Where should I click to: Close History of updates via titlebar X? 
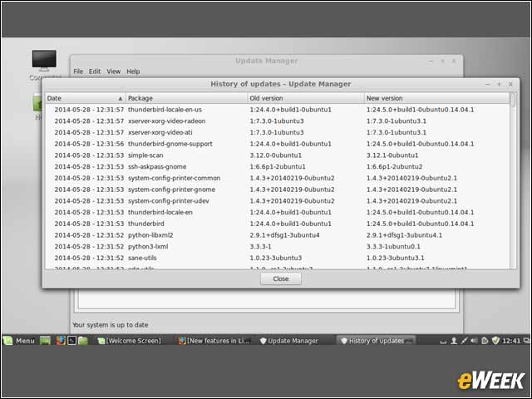pyautogui.click(x=510, y=84)
